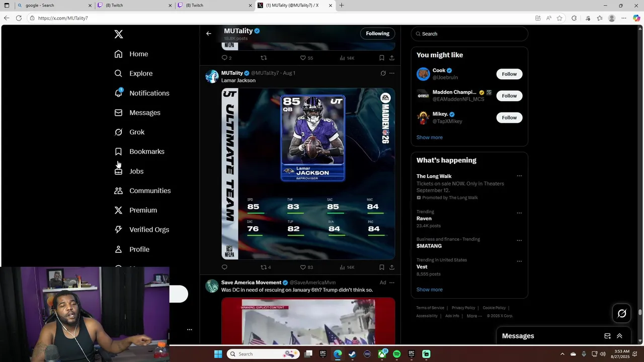Image resolution: width=644 pixels, height=362 pixels.
Task: Open more options for The Long Walk
Action: pyautogui.click(x=519, y=176)
